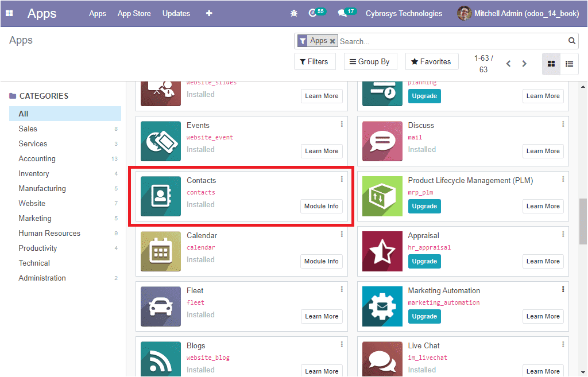This screenshot has width=588, height=377.
Task: Click Learn More on PLM card
Action: pos(543,206)
